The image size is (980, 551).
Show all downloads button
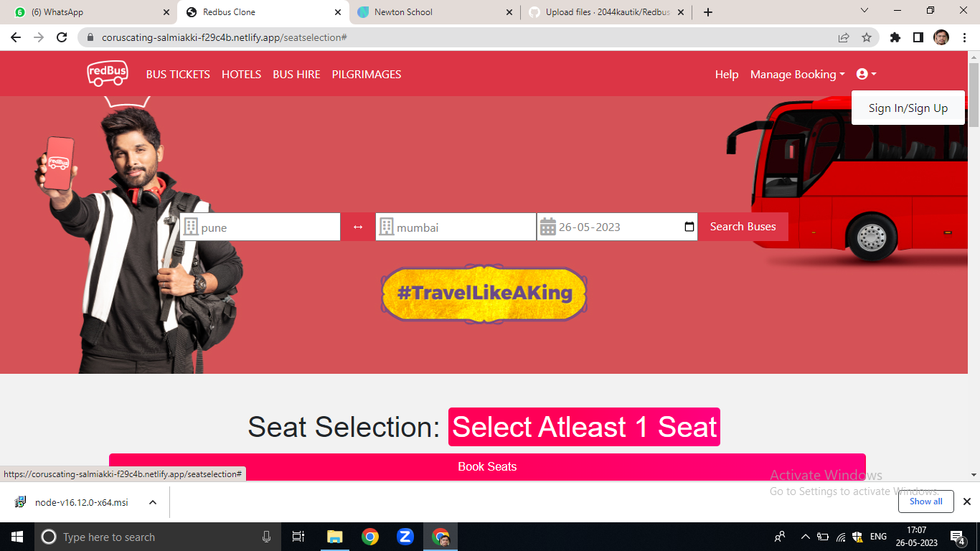[925, 501]
